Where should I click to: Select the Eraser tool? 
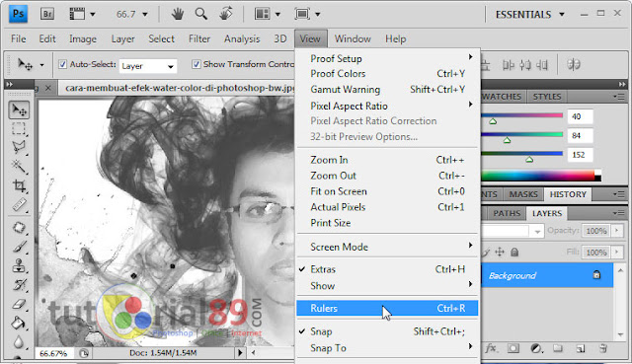tap(19, 304)
